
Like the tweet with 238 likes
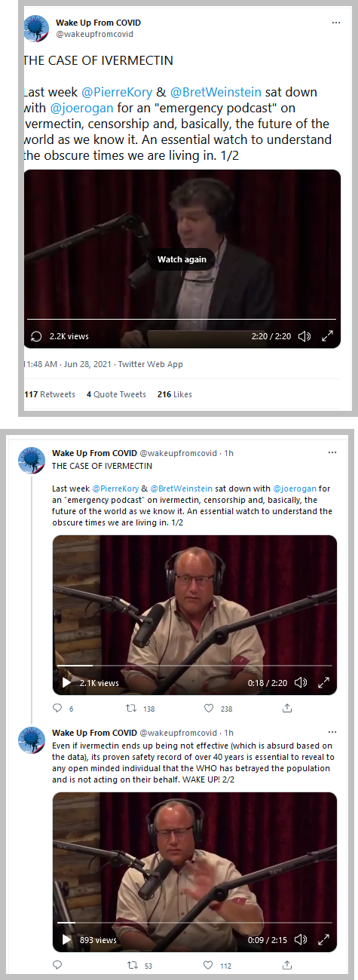(x=210, y=709)
